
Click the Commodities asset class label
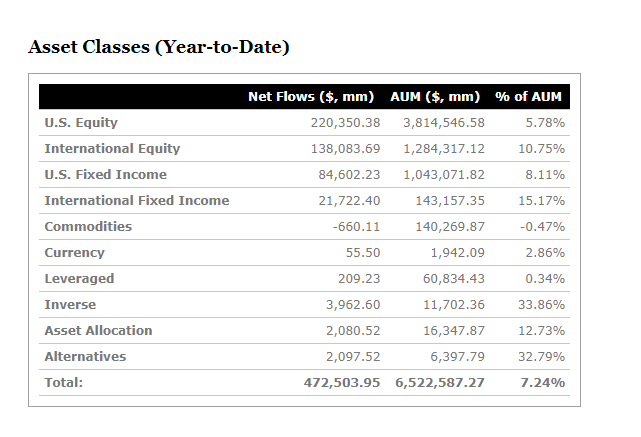(x=88, y=226)
